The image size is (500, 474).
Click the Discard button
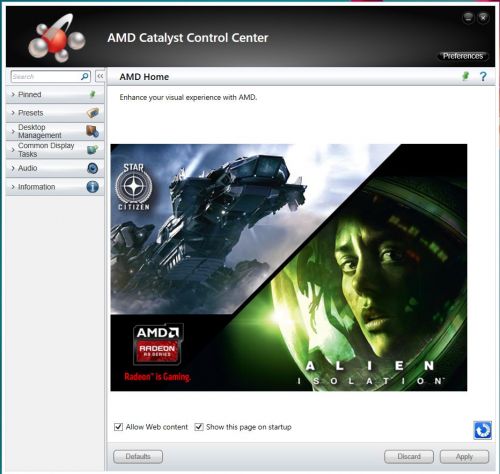click(x=409, y=457)
